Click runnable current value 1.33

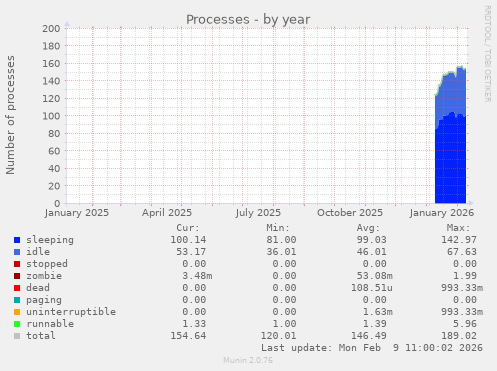click(194, 324)
